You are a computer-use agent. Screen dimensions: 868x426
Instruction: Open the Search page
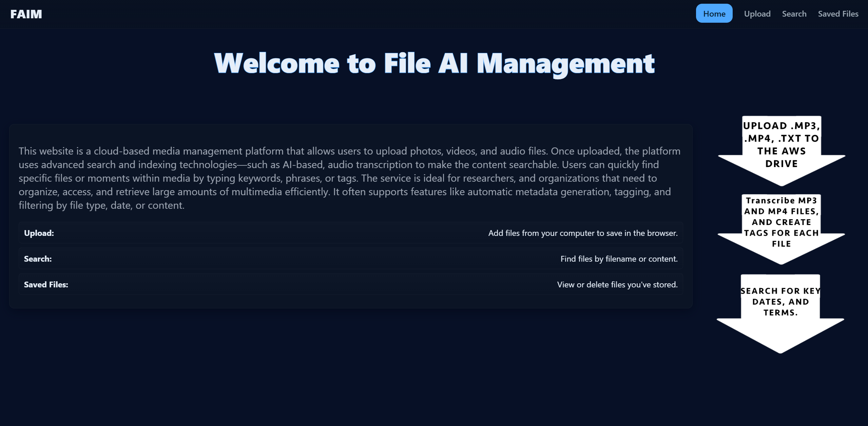click(794, 14)
